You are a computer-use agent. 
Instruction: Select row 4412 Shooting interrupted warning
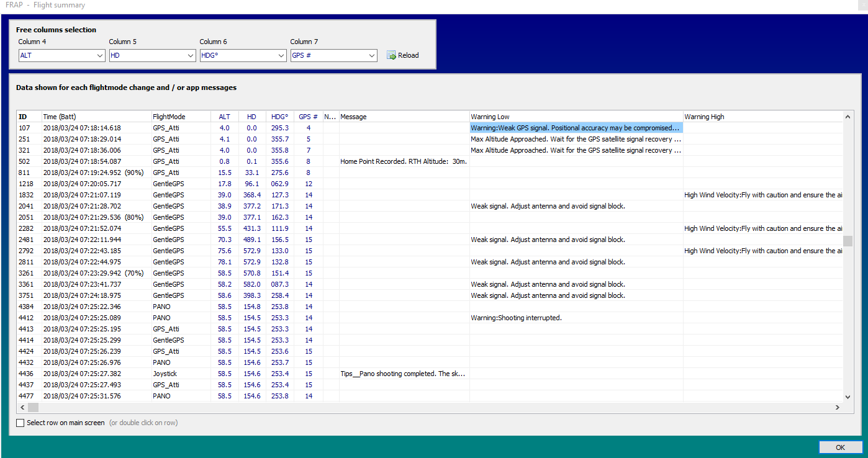click(x=516, y=318)
